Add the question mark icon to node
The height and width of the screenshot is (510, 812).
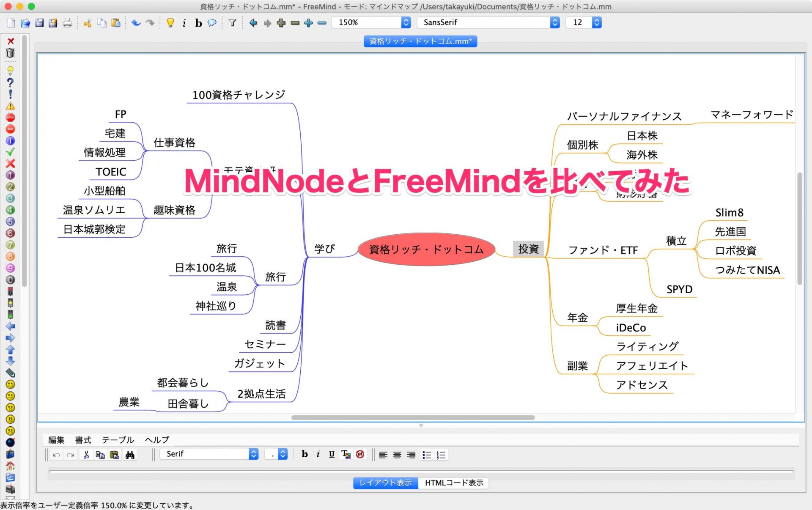pyautogui.click(x=11, y=82)
